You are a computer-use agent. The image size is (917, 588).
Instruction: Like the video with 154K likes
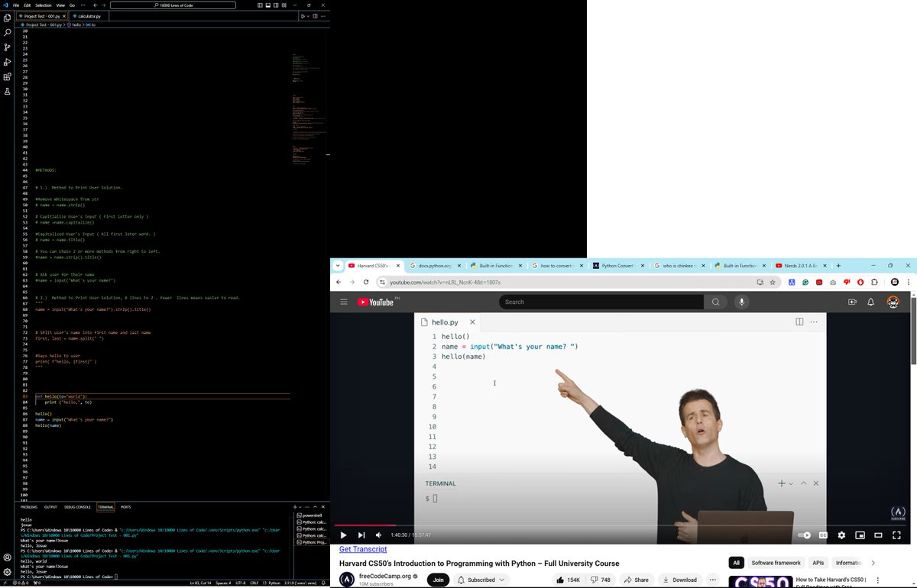(568, 580)
